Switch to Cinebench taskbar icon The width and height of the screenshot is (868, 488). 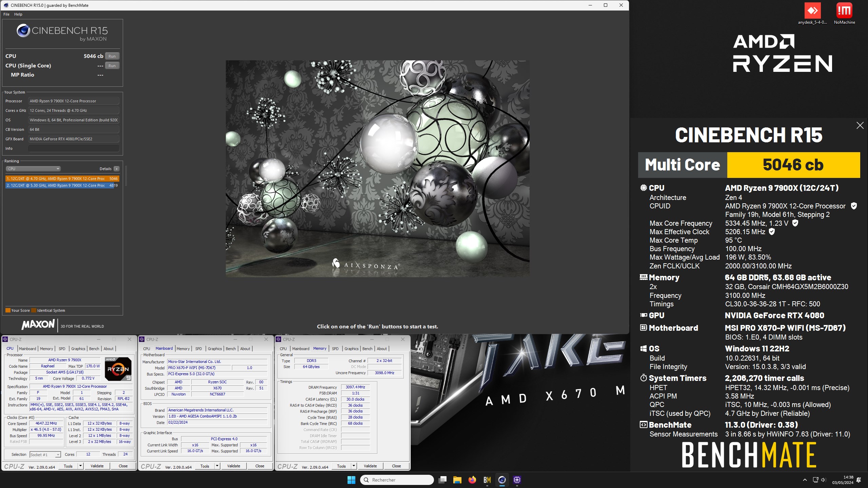click(502, 480)
